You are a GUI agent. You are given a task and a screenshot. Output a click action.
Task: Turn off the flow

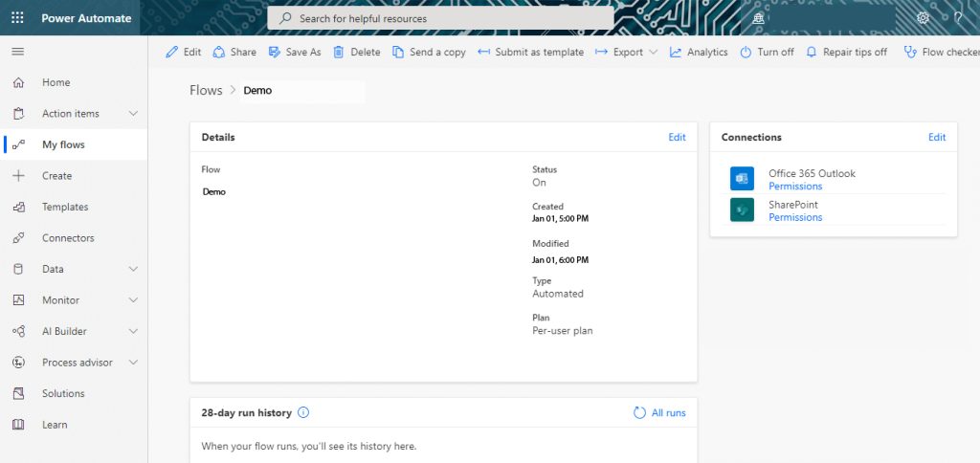[767, 53]
